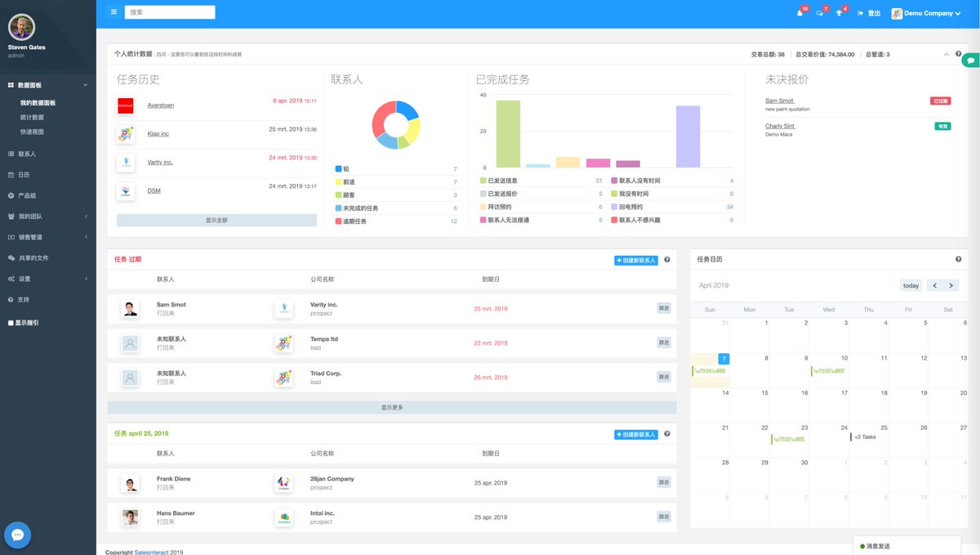Expand the 设置 sidebar section
The width and height of the screenshot is (980, 555).
click(48, 279)
